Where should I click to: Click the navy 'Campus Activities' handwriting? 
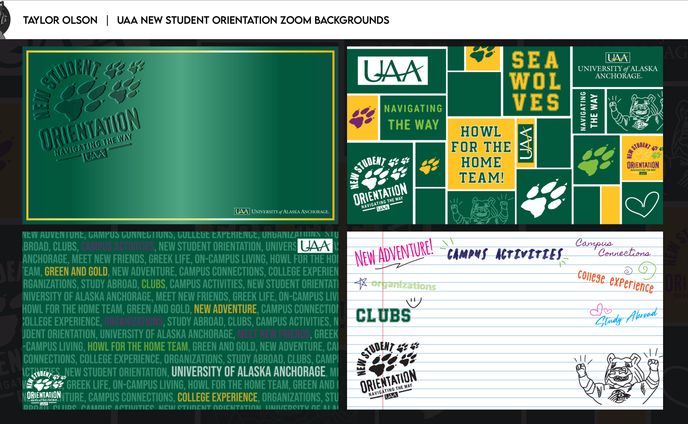point(505,254)
